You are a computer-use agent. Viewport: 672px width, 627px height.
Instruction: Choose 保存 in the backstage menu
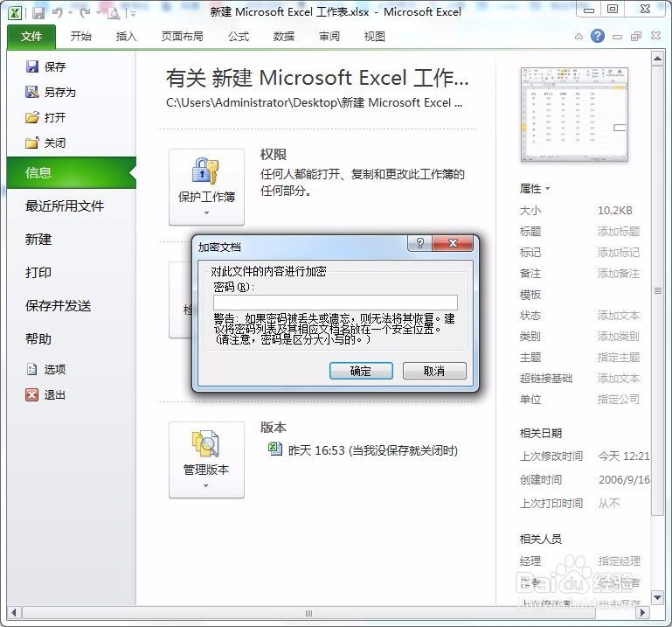pyautogui.click(x=45, y=66)
